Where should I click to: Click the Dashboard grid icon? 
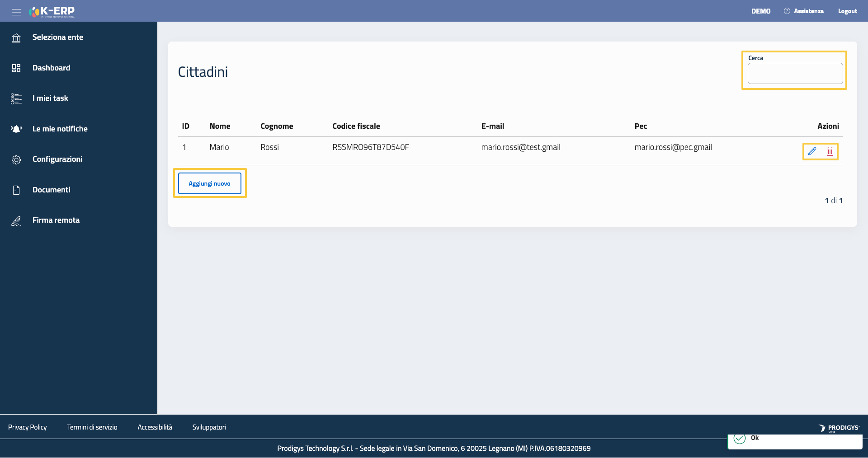tap(16, 68)
